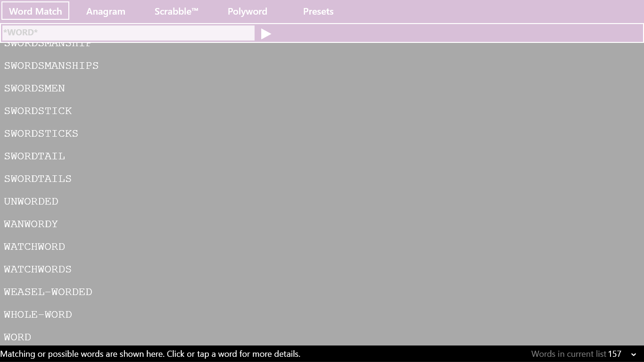
Task: Select the word WEASEL-WORDED
Action: (48, 292)
